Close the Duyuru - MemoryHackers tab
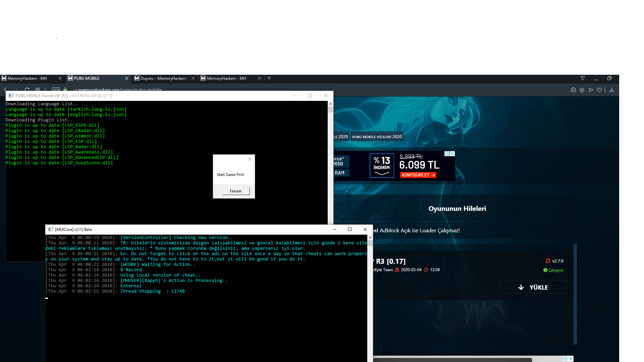The width and height of the screenshot is (644, 362). pyautogui.click(x=193, y=78)
